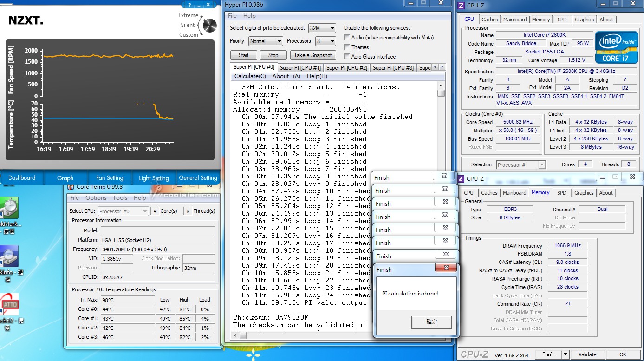Confirm PI calculation is done dialog
644x361 pixels.
tap(431, 322)
